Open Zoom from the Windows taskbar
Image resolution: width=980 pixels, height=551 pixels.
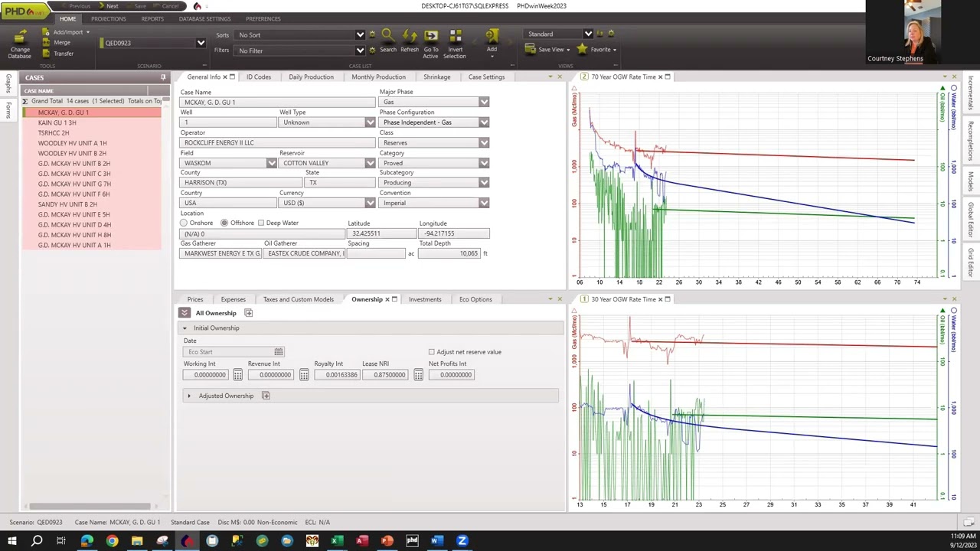pyautogui.click(x=462, y=541)
